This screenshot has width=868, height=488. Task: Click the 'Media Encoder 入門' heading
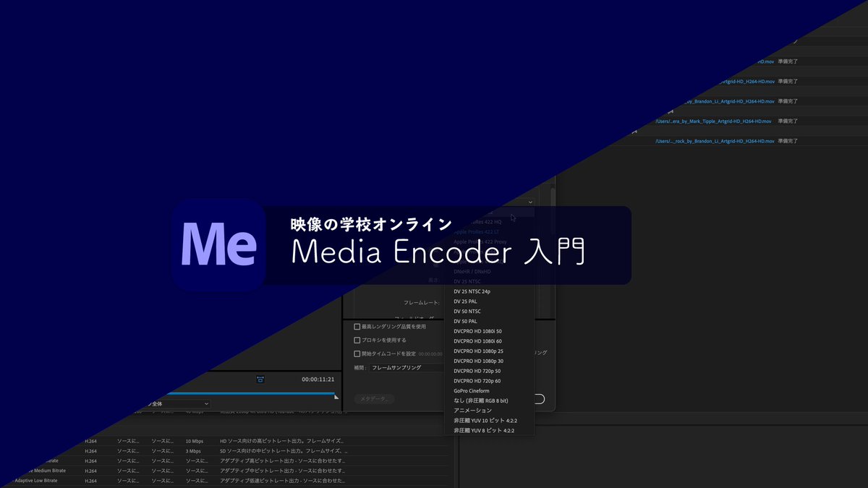click(438, 253)
